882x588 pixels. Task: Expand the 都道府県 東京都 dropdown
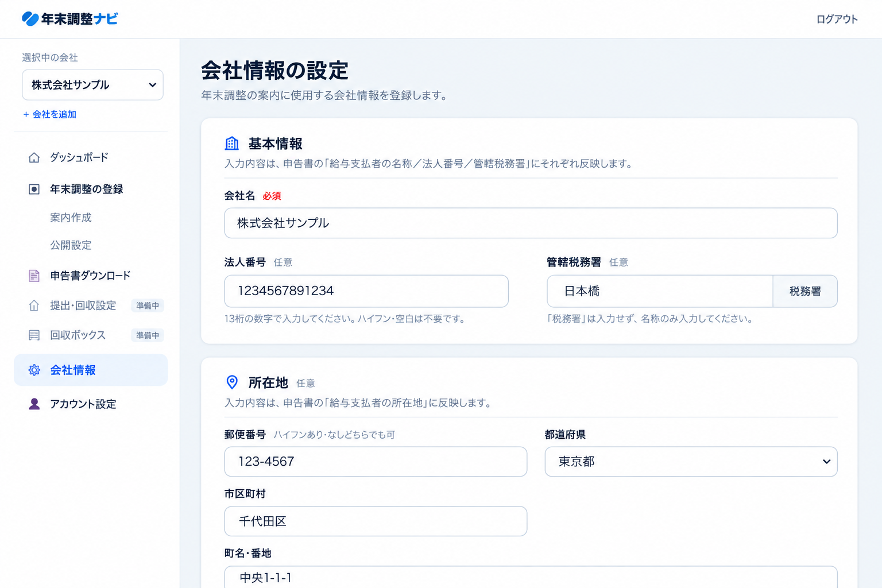691,462
